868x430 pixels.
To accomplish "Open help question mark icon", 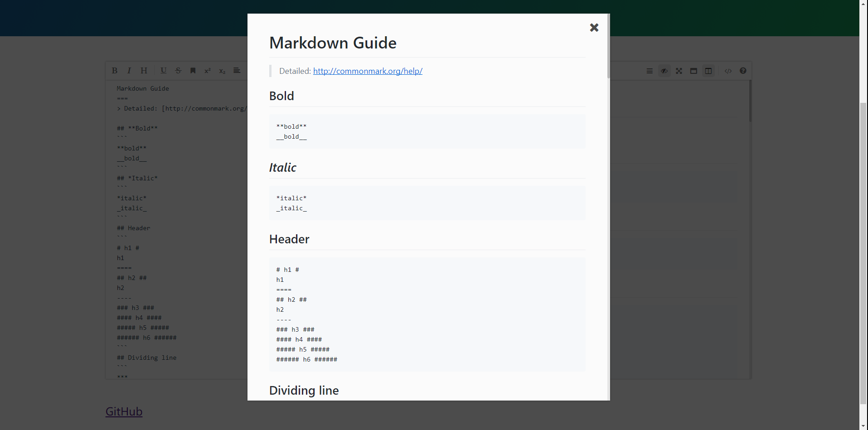I will point(743,71).
